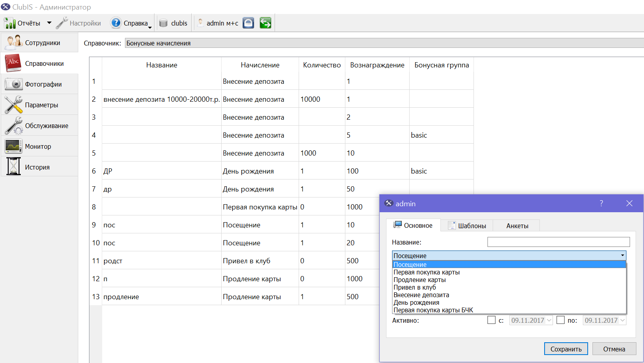This screenshot has width=644, height=363.
Task: Select the Параметры tools icon
Action: pyautogui.click(x=14, y=105)
